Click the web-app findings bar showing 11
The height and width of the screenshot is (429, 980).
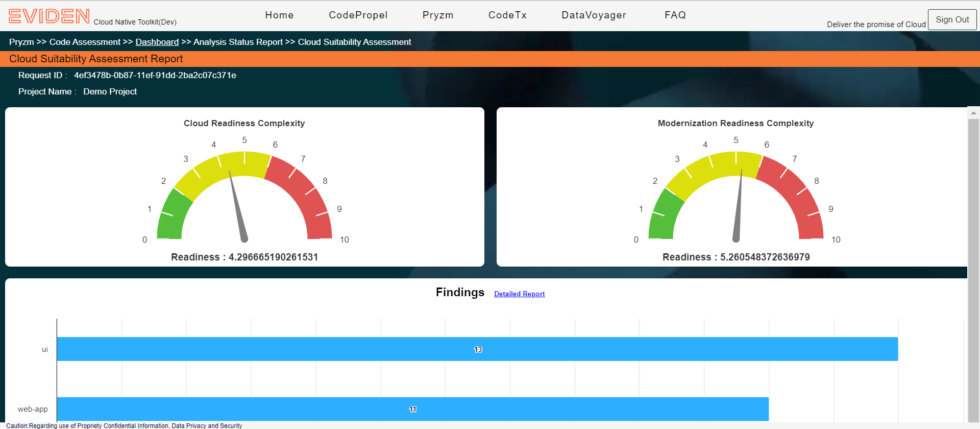(x=413, y=409)
